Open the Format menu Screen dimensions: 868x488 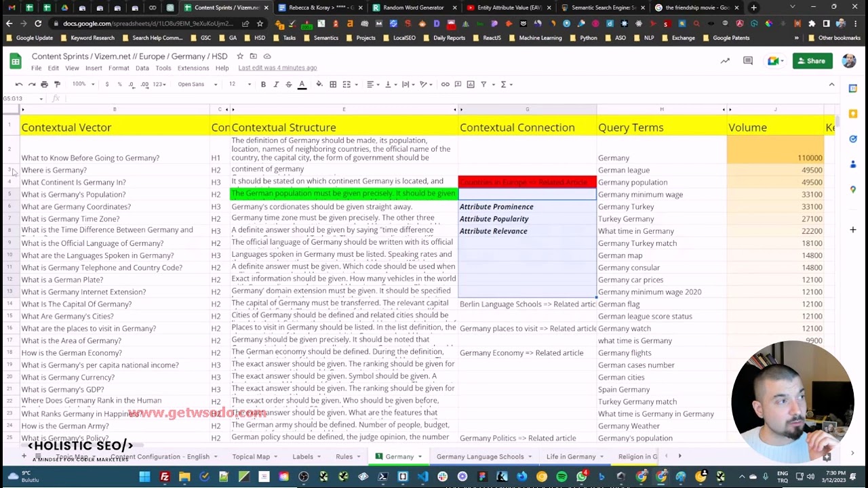pos(119,68)
